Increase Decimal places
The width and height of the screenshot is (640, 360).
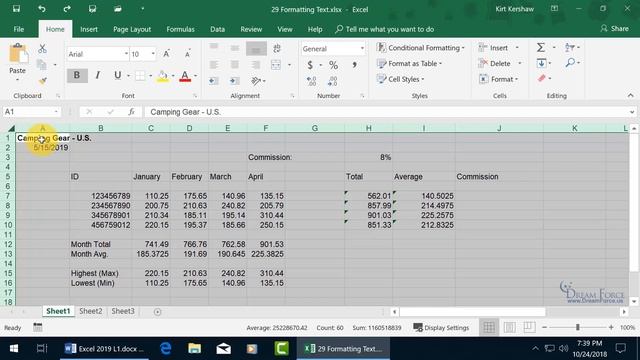(311, 81)
